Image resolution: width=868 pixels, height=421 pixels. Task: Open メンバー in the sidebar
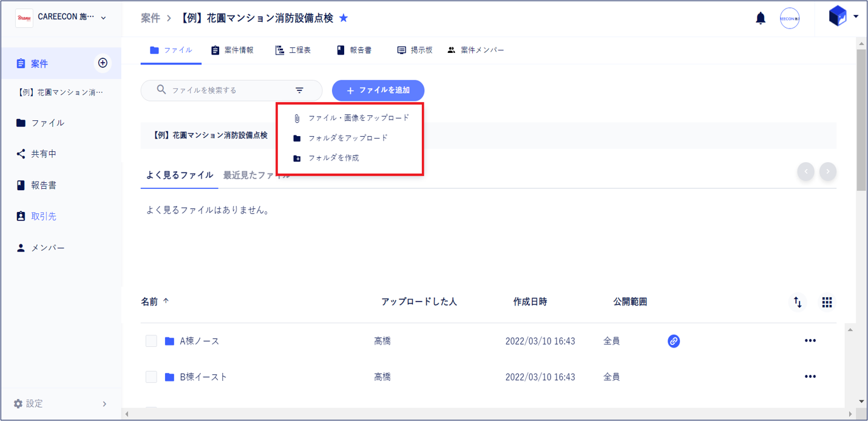[x=48, y=248]
